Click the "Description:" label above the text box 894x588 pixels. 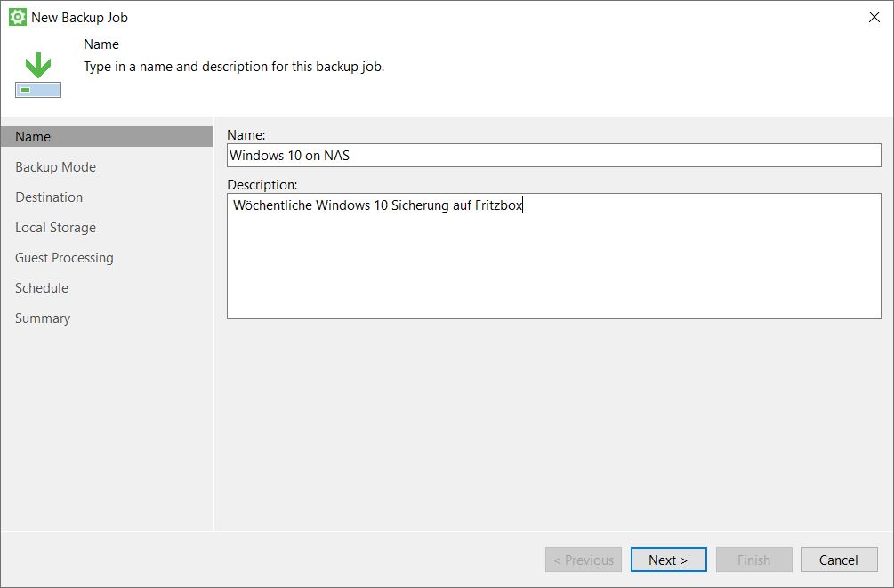262,185
